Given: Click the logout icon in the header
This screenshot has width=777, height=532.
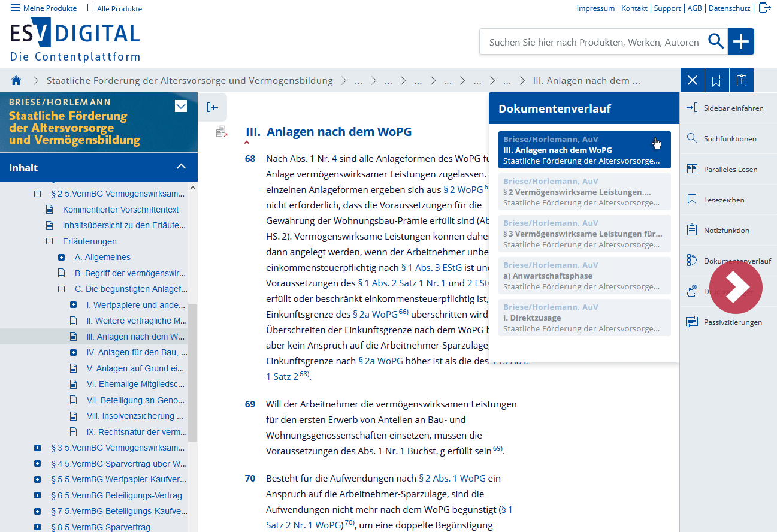Looking at the screenshot, I should coord(764,8).
